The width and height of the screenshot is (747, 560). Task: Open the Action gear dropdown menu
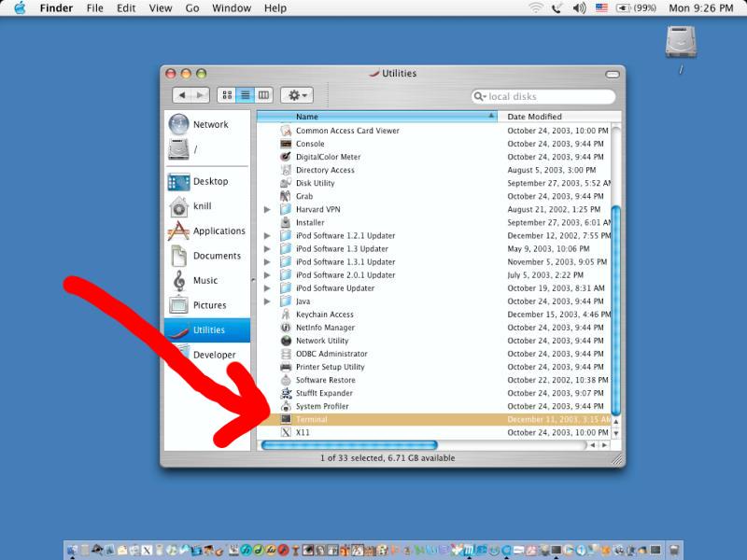(296, 95)
